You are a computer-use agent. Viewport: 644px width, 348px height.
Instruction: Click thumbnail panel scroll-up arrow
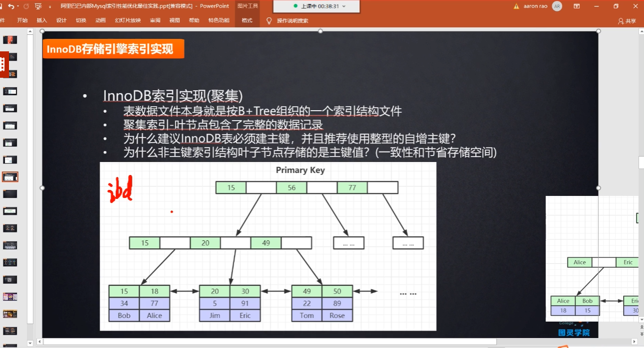[x=30, y=31]
